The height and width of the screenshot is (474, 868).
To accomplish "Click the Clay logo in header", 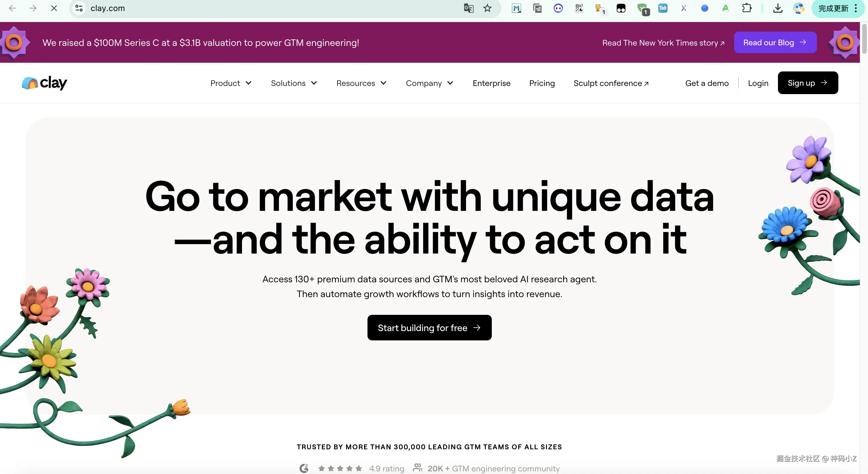I will [x=44, y=83].
